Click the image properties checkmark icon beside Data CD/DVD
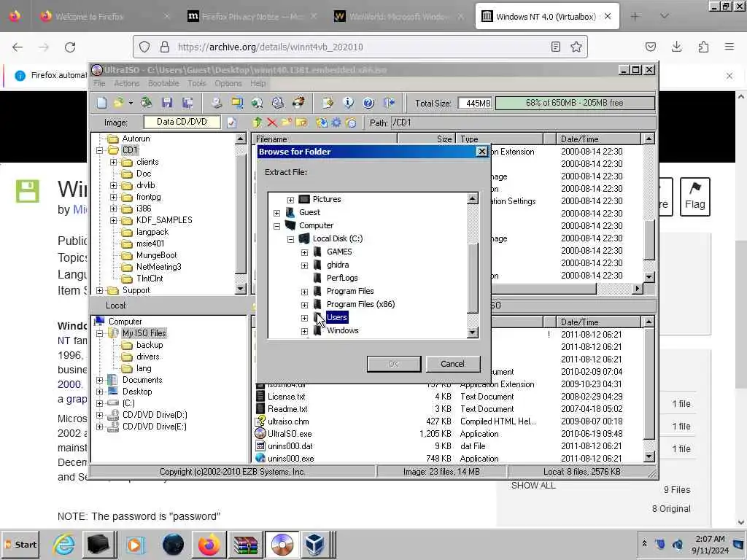 tap(231, 122)
